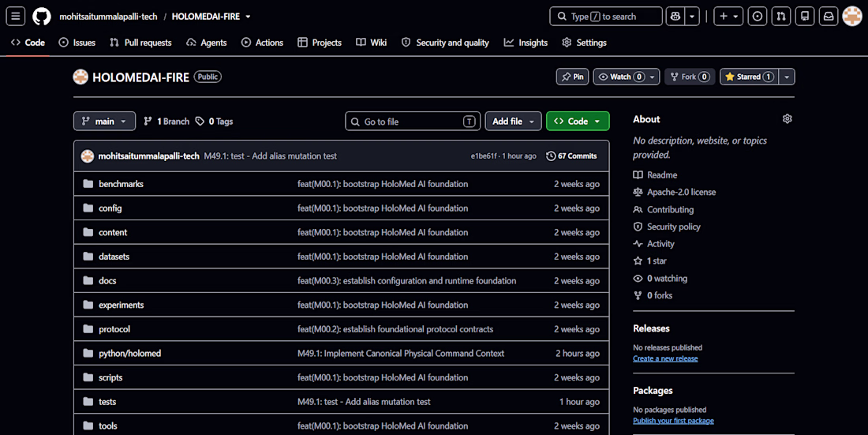This screenshot has height=435, width=868.
Task: Open the experiments folder
Action: pyautogui.click(x=122, y=305)
